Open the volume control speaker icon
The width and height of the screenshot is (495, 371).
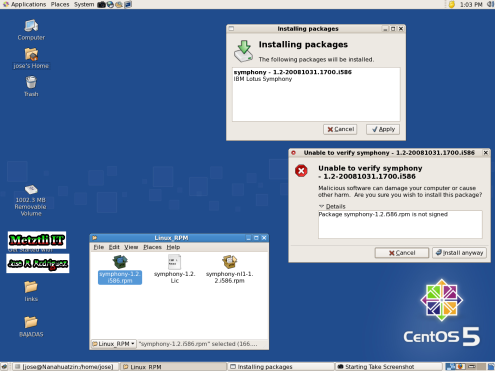click(490, 4)
